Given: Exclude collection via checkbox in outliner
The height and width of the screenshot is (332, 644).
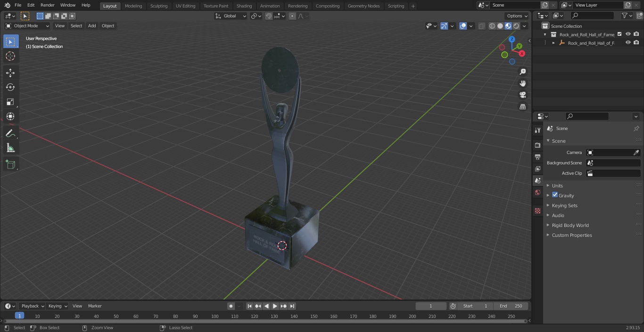Looking at the screenshot, I should (x=619, y=34).
